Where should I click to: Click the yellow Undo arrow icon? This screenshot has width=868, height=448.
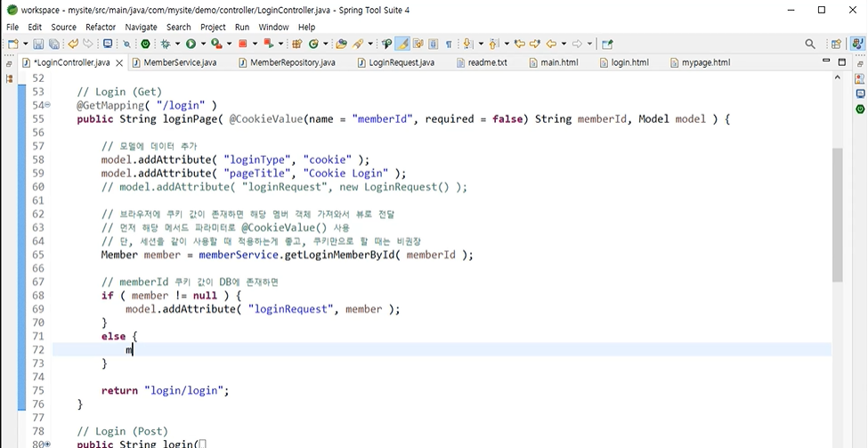click(72, 44)
